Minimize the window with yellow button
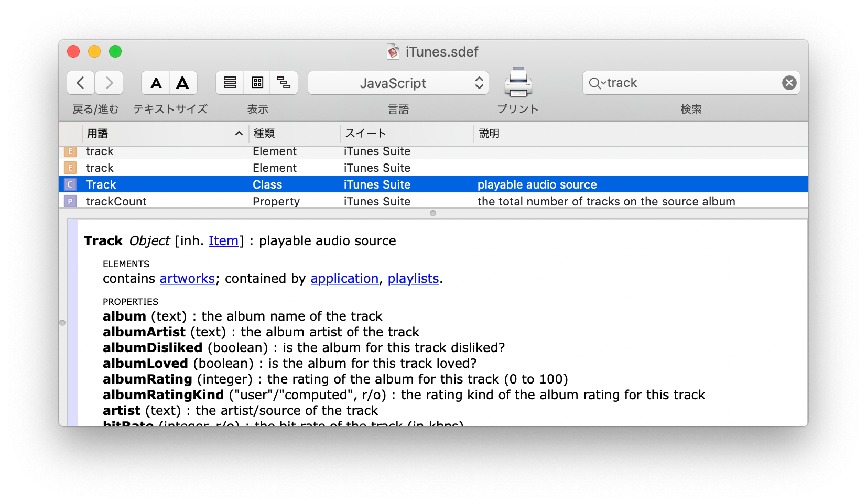 (94, 51)
